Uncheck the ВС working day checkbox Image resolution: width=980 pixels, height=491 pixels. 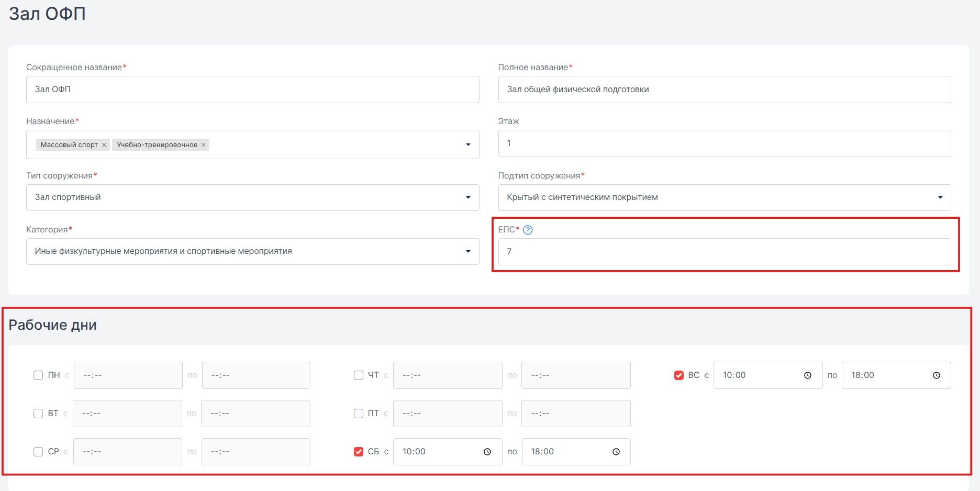[x=679, y=375]
